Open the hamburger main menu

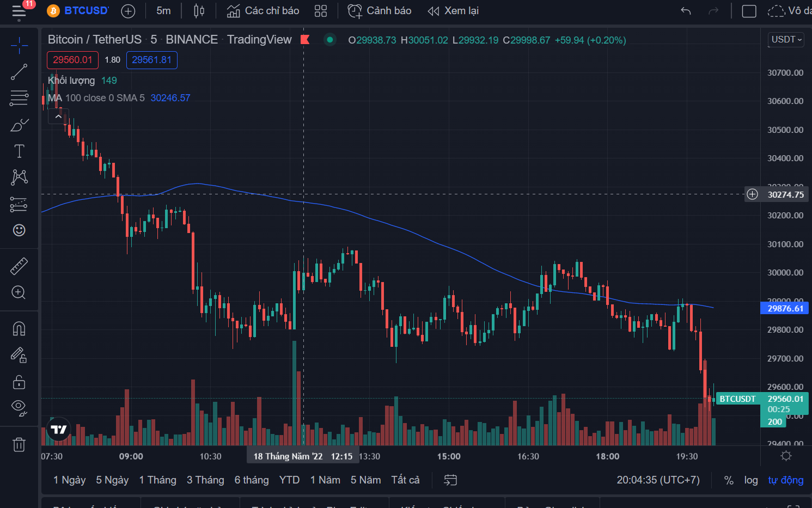pos(19,11)
